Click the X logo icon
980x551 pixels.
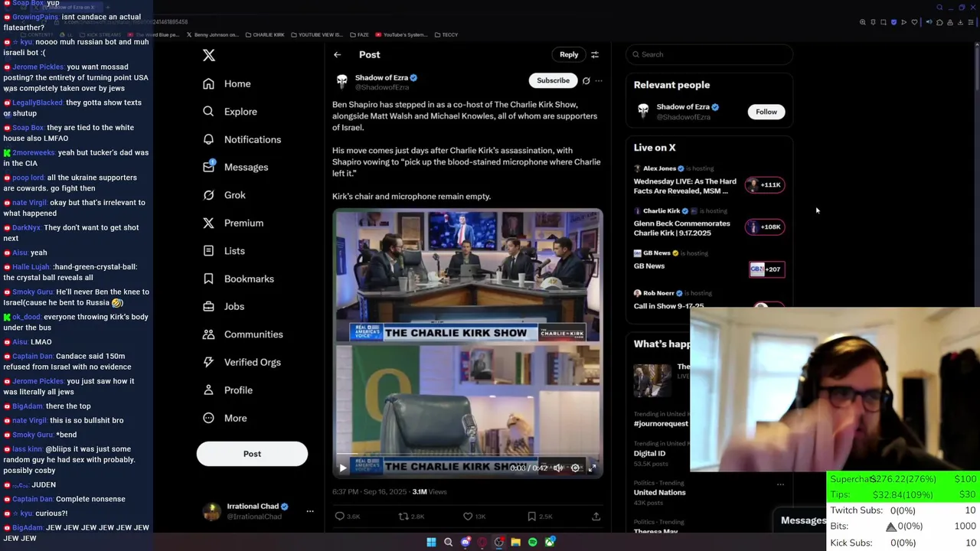pyautogui.click(x=209, y=55)
